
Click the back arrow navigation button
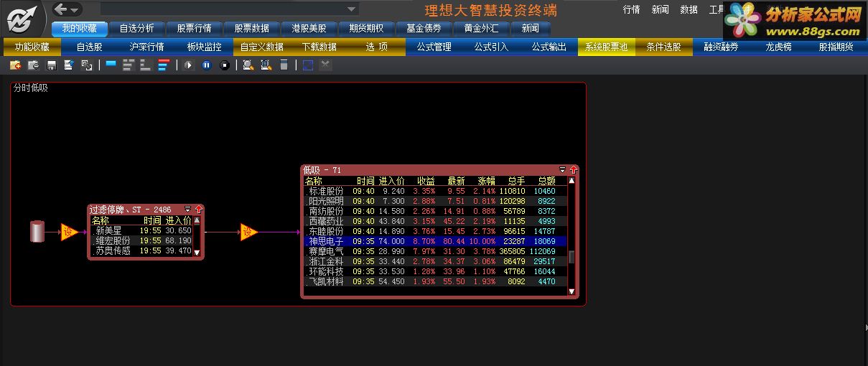coord(61,9)
